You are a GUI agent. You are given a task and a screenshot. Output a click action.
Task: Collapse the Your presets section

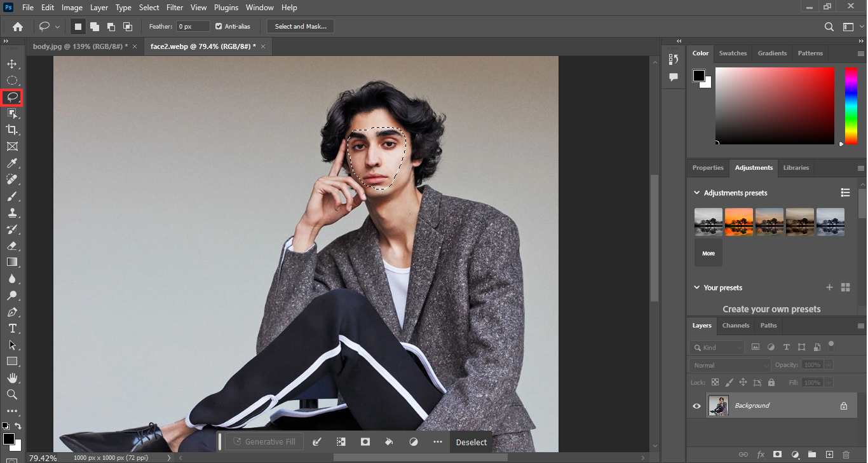click(x=697, y=287)
